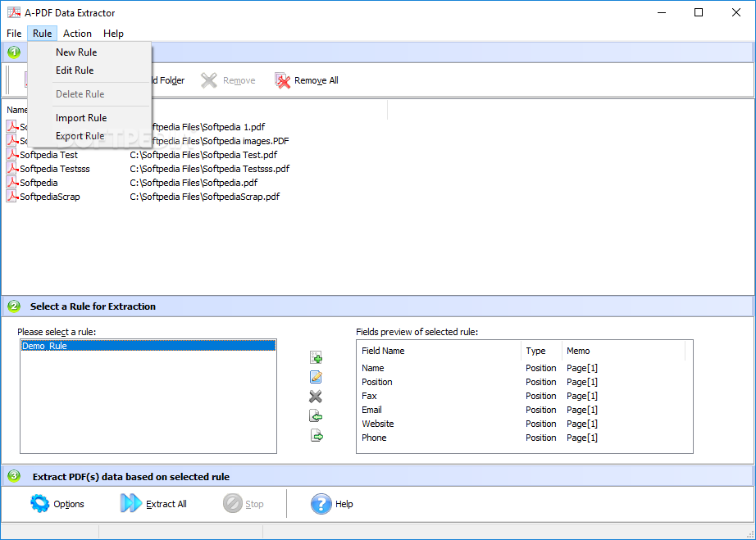Image resolution: width=756 pixels, height=540 pixels.
Task: Click Position type in the Fax row
Action: [541, 396]
